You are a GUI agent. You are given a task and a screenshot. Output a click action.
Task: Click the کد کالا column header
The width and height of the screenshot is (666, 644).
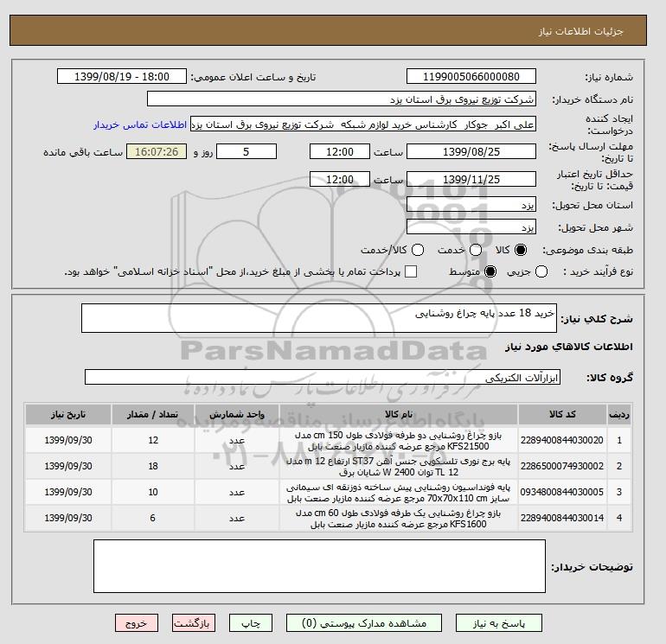click(562, 414)
